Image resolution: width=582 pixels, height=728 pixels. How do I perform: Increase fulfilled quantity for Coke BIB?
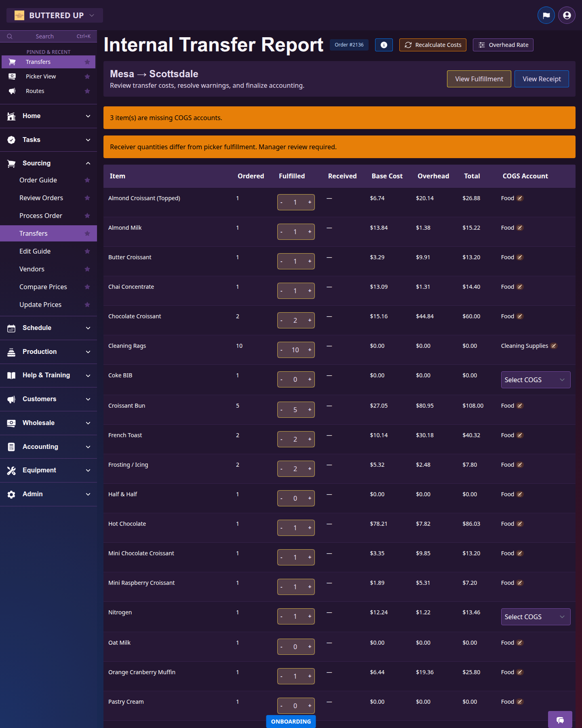click(310, 379)
